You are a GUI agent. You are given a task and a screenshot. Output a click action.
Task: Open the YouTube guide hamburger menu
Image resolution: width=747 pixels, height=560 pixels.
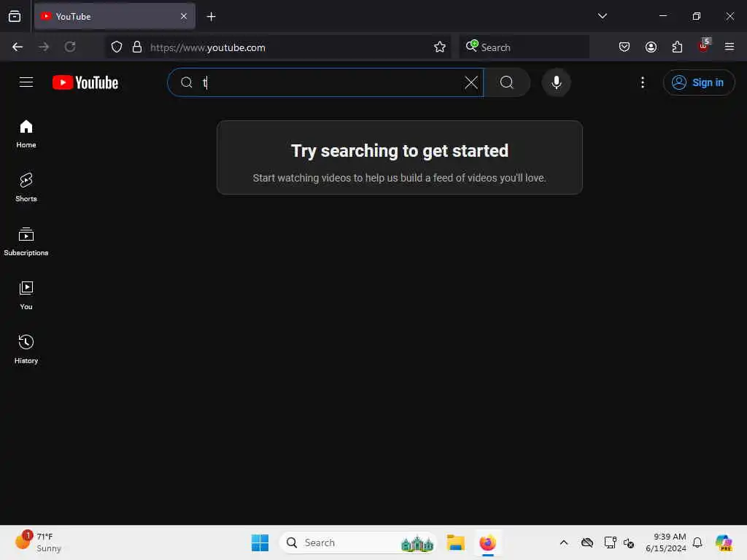pos(26,82)
